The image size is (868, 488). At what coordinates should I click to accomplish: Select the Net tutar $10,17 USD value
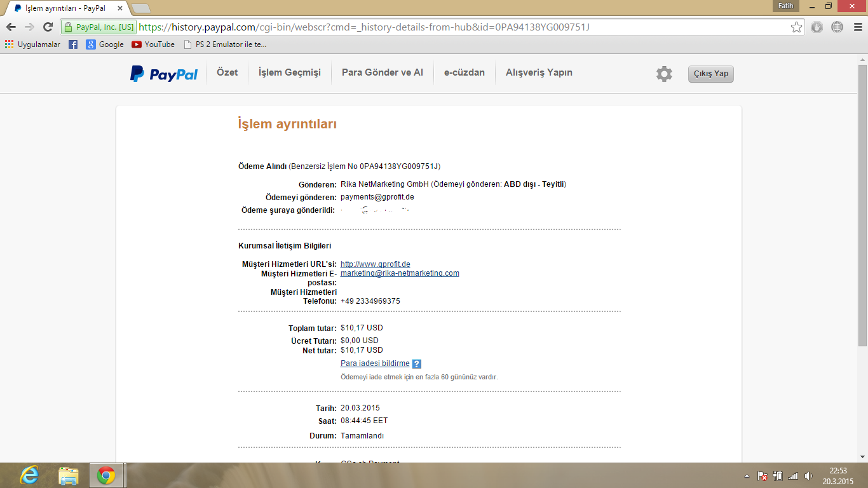(362, 350)
